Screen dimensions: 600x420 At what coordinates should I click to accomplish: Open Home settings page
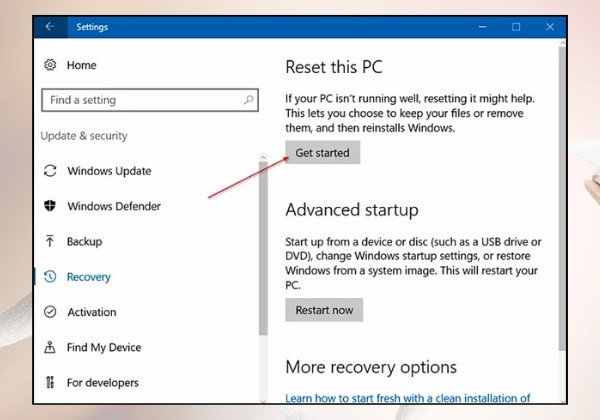point(82,65)
